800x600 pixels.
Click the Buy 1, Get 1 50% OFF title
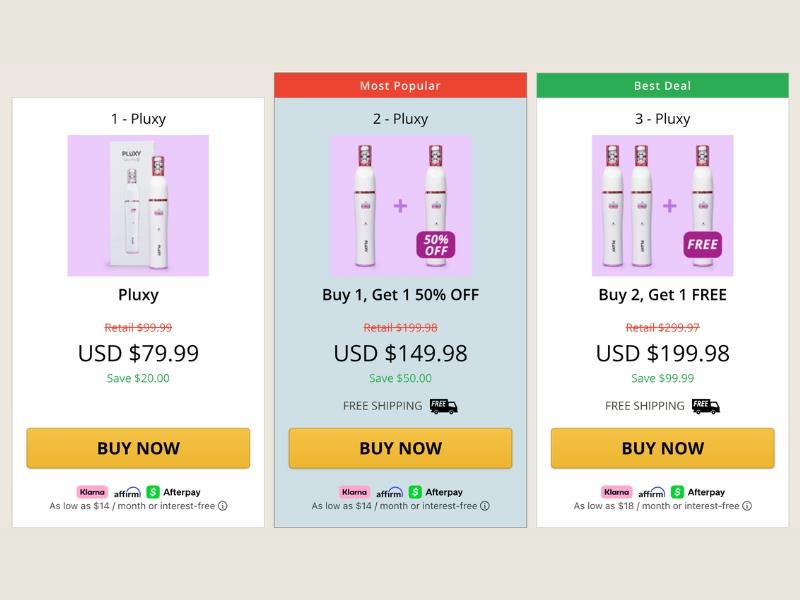(401, 295)
